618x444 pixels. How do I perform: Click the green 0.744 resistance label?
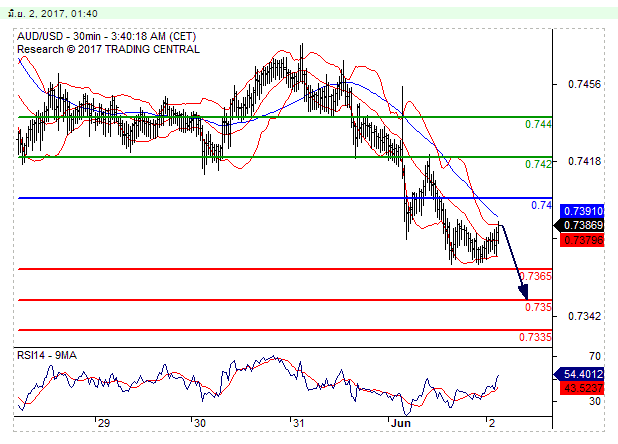tap(538, 124)
